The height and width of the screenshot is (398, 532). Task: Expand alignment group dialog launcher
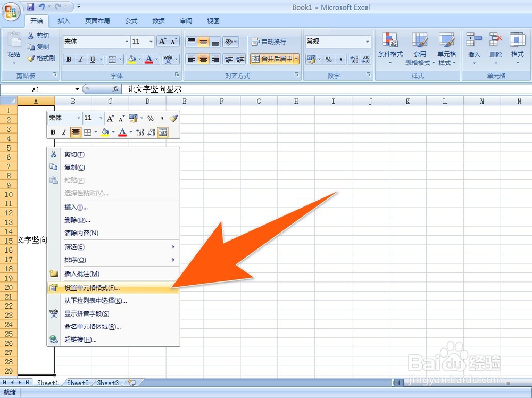pos(297,74)
